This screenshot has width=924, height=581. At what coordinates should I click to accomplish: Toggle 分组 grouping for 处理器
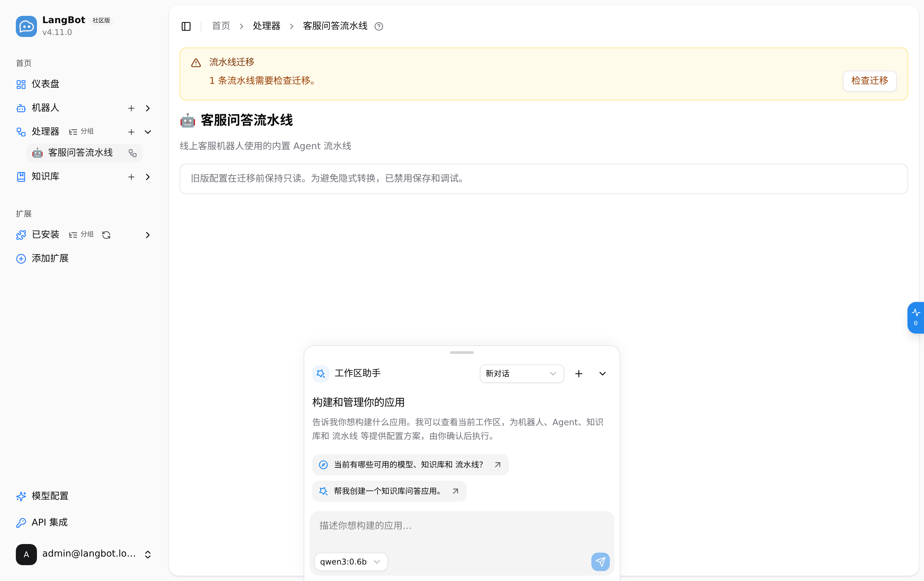pos(82,132)
